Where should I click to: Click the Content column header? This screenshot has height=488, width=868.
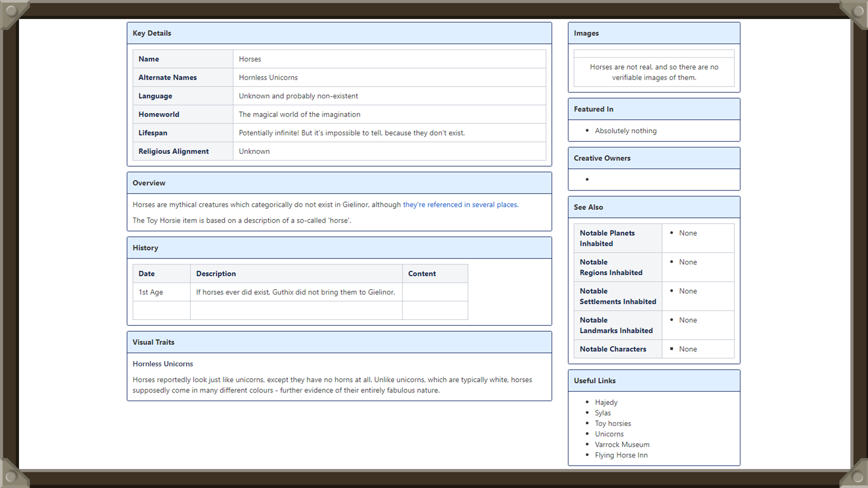coord(435,274)
